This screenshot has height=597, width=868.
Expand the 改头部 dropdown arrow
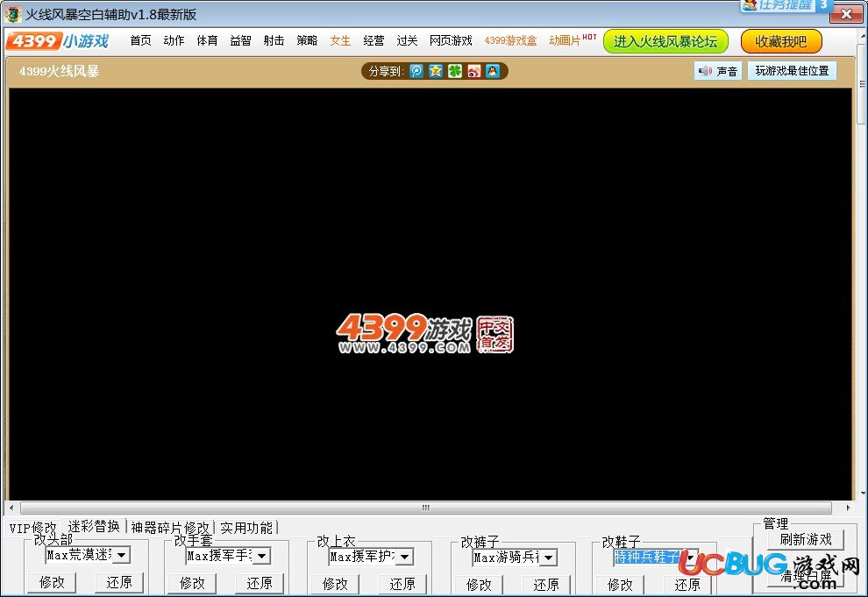coord(121,555)
